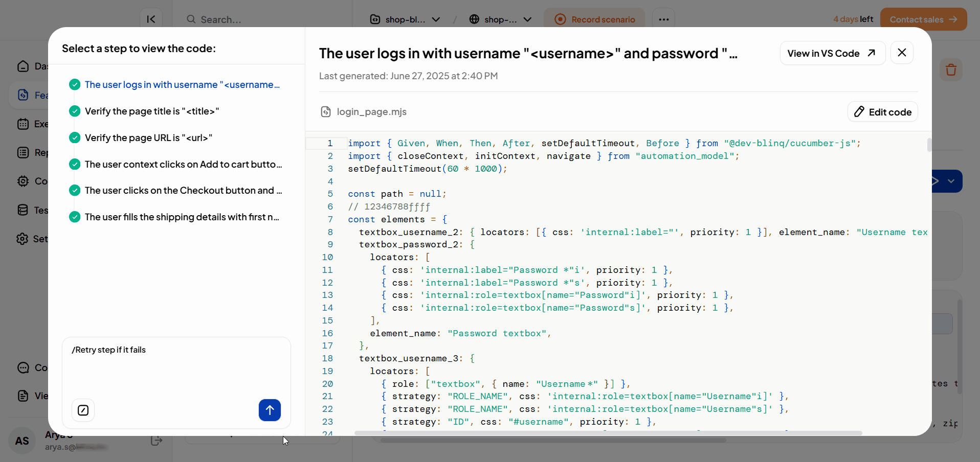Click the Retry step prompt input field
980x462 pixels.
[x=176, y=368]
